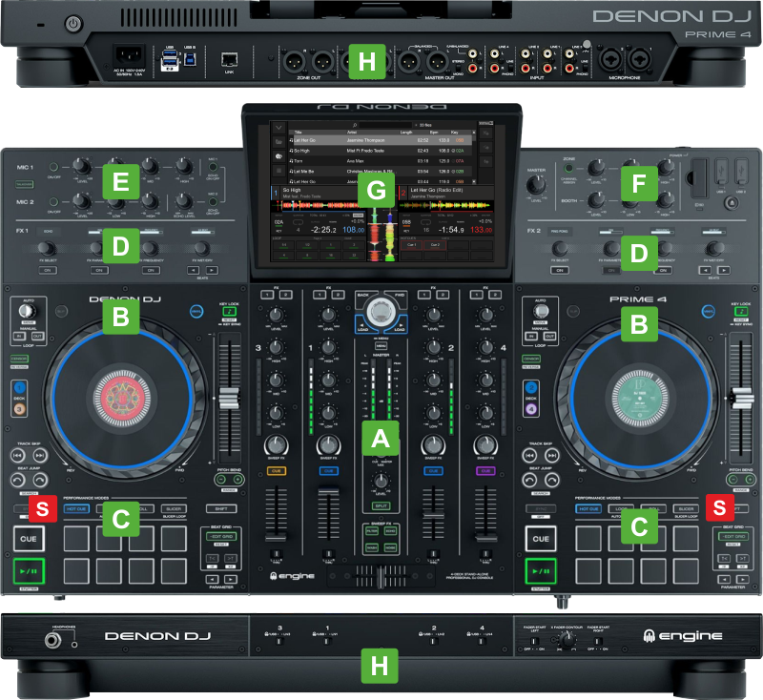Set loop IN point on the left deck
Image resolution: width=763 pixels, height=700 pixels.
(19, 336)
